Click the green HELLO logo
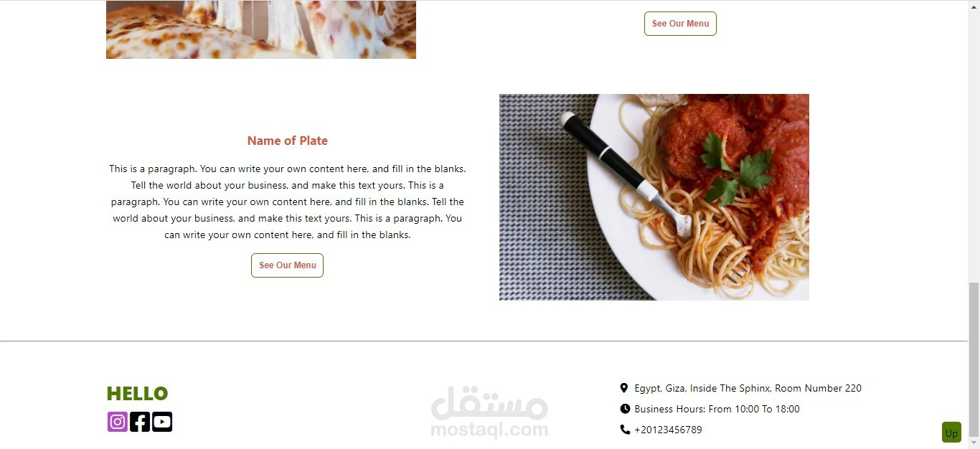This screenshot has width=980, height=449. 137,394
